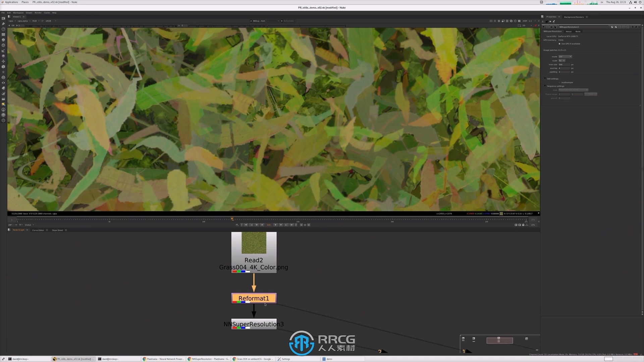Collapse the Still settings group
Screen dimensions: 644x362
[545, 79]
